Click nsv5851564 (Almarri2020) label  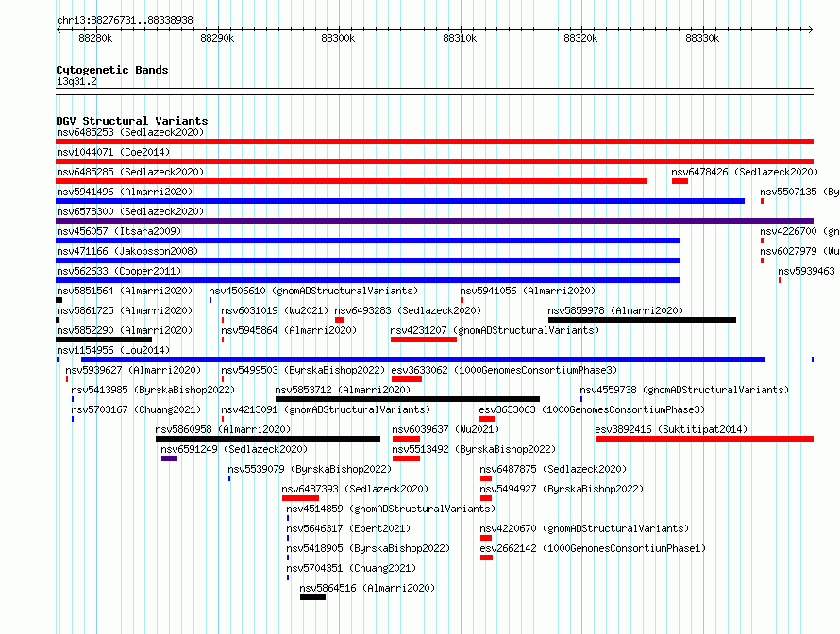(125, 291)
